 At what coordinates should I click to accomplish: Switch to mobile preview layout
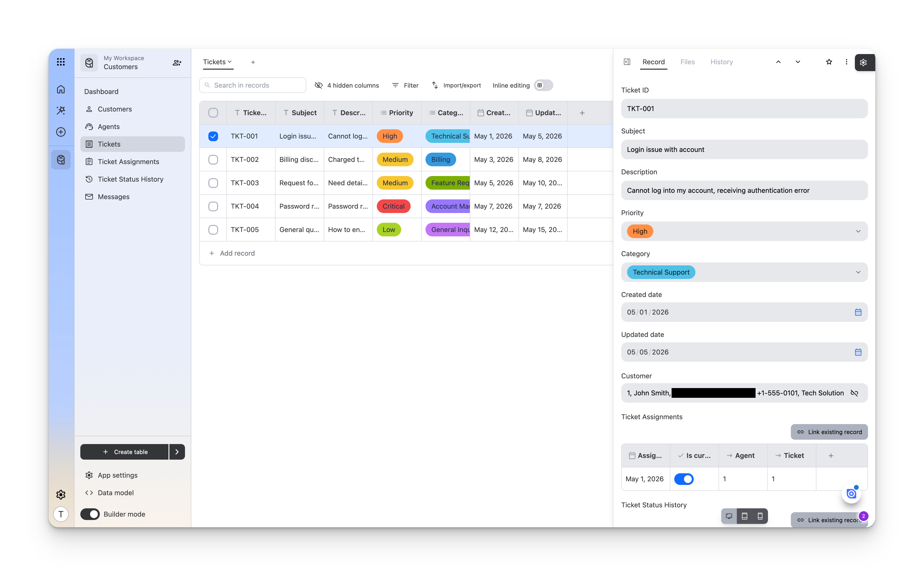[x=760, y=516]
